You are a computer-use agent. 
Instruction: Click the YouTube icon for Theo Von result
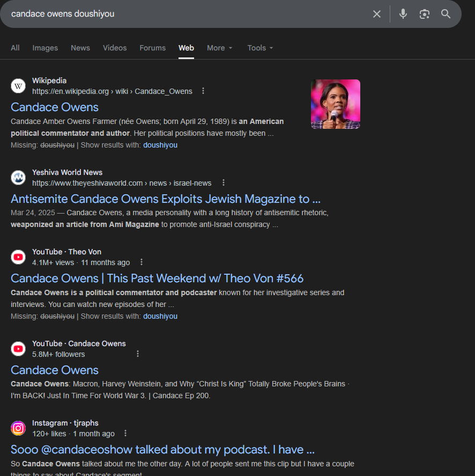18,257
